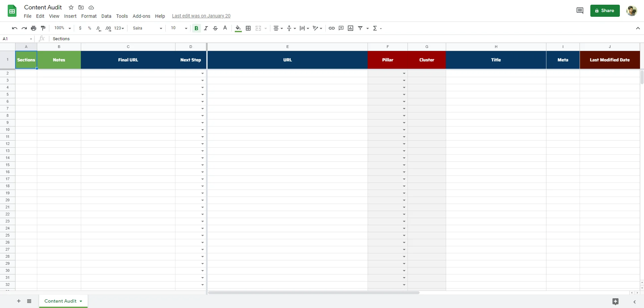The image size is (644, 308).
Task: Insert a chart using toolbar icon
Action: 351,28
